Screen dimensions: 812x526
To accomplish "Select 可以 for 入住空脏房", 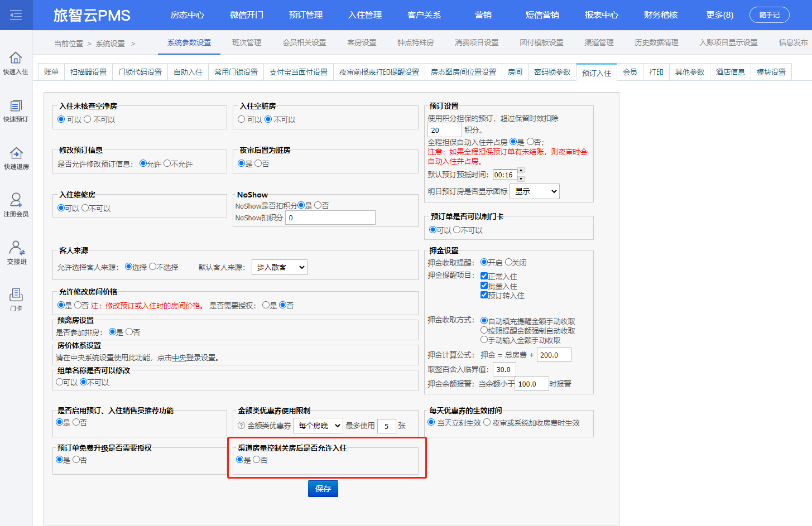I will 241,119.
